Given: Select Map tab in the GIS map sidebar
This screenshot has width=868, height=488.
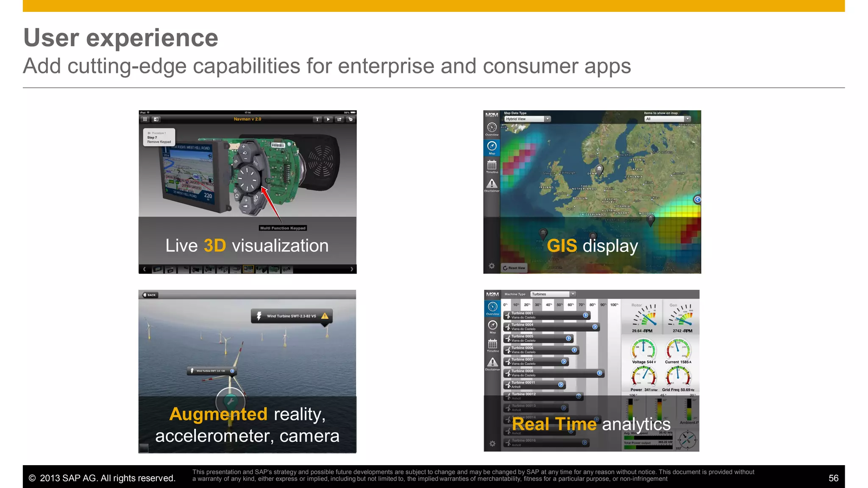Looking at the screenshot, I should tap(492, 147).
